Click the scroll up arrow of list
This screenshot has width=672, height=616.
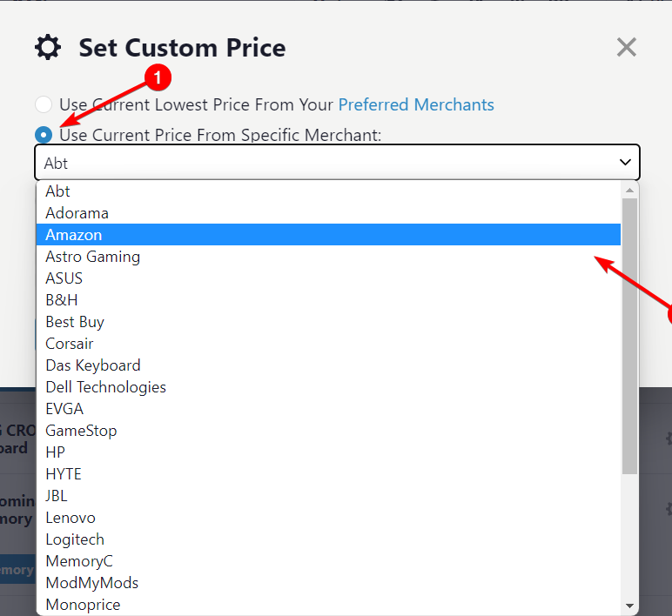(630, 189)
